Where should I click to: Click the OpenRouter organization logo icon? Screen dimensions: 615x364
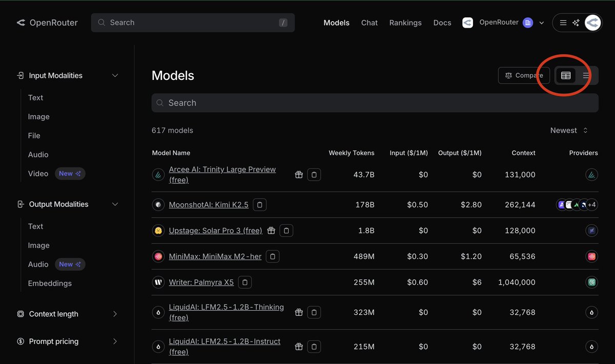coord(467,23)
